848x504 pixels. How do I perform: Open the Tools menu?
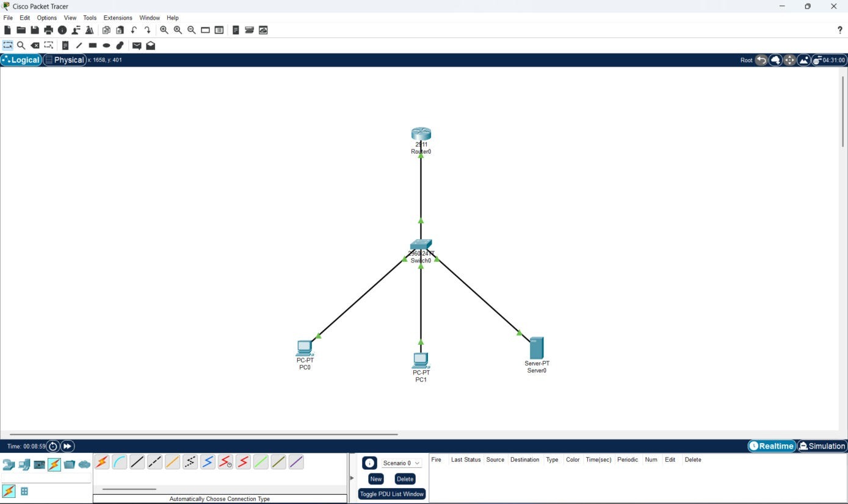point(90,18)
